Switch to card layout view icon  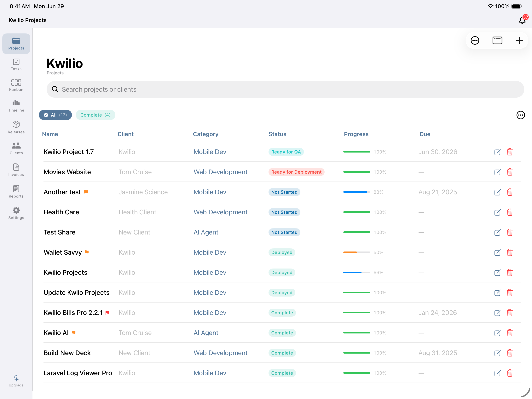497,40
